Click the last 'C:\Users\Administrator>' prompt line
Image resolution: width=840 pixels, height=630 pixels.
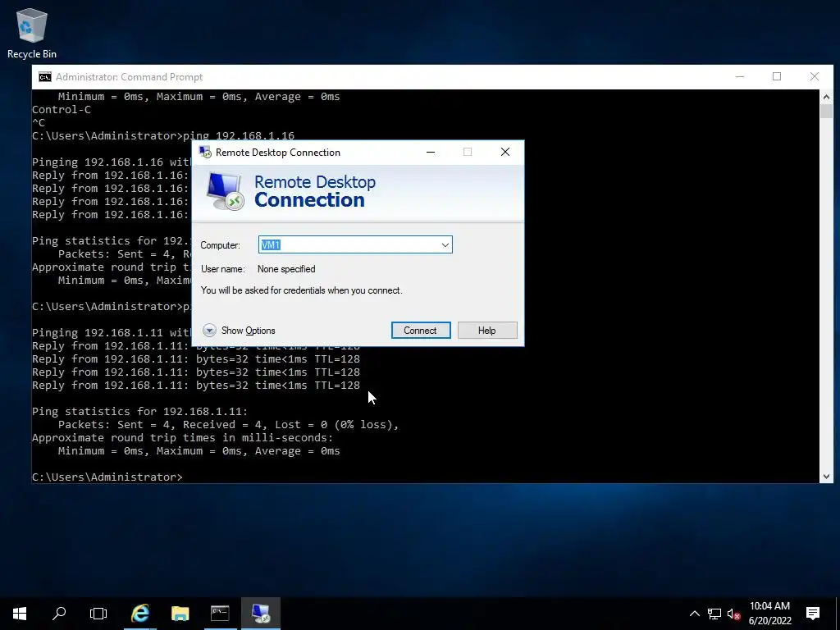107,477
